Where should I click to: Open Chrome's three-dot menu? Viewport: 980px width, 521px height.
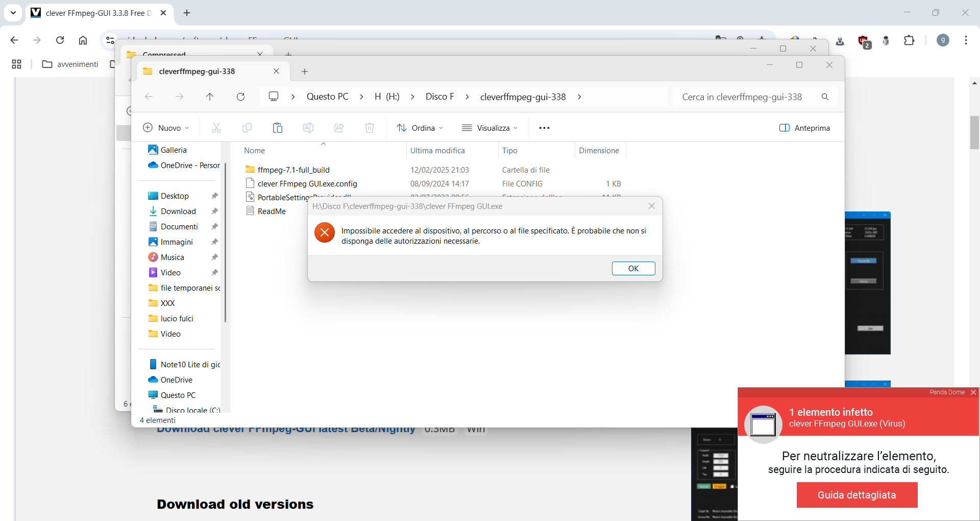click(x=966, y=40)
